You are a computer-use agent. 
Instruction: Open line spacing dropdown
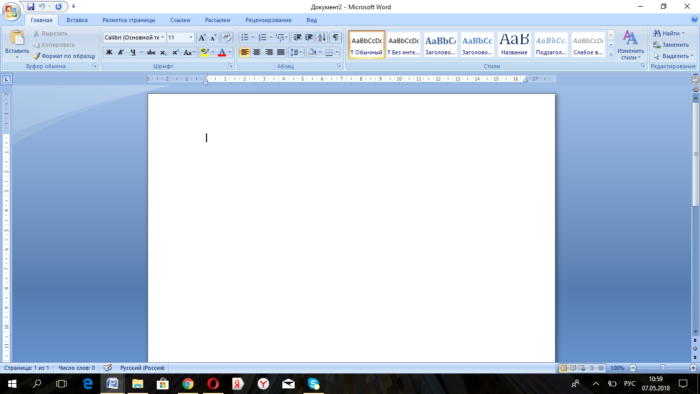296,52
